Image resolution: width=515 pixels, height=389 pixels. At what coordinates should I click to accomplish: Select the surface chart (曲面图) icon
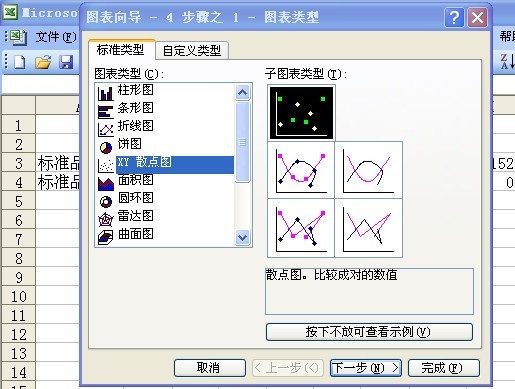106,237
